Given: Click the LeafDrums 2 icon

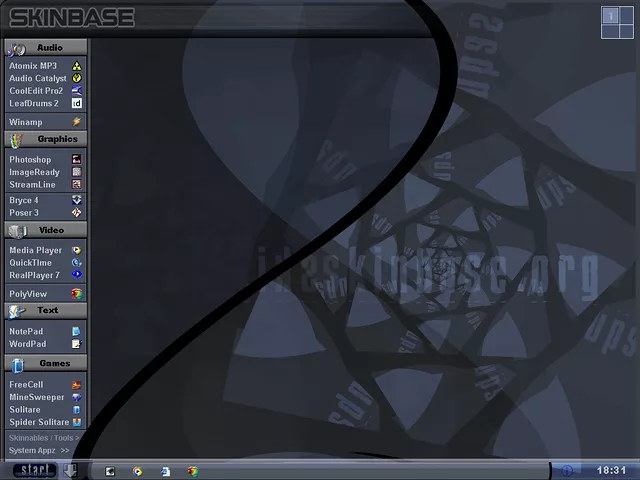Looking at the screenshot, I should [77, 103].
